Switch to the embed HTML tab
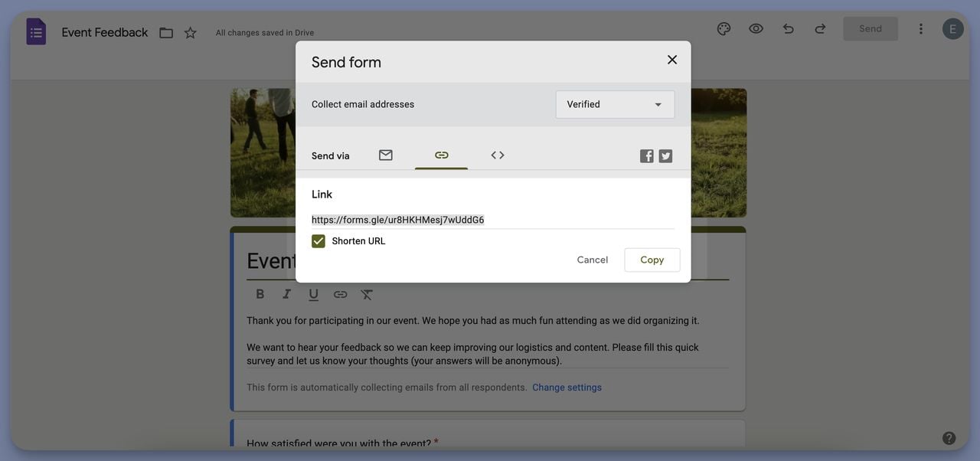 498,155
